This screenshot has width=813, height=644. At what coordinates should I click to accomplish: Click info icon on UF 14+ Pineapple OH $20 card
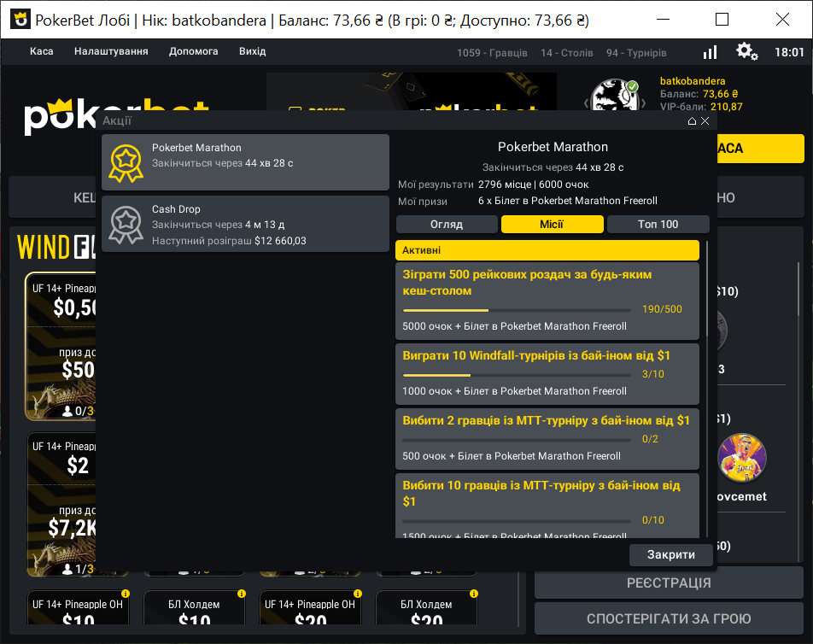[358, 594]
